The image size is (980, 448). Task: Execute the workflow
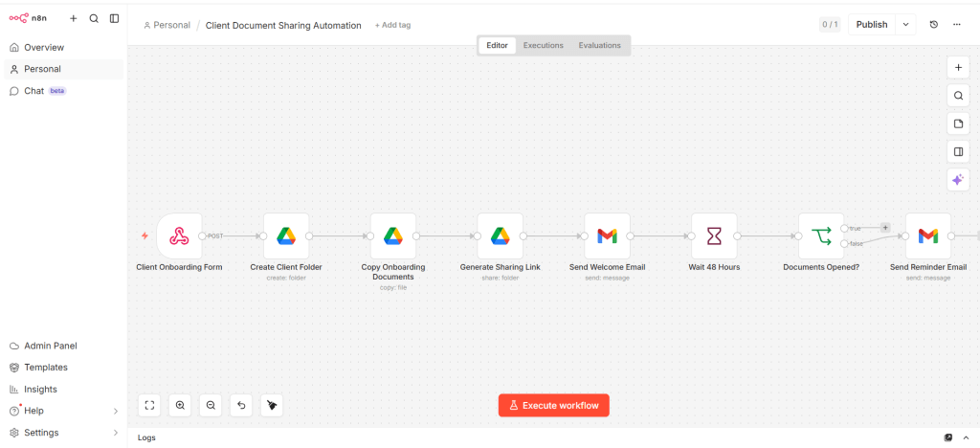click(554, 406)
